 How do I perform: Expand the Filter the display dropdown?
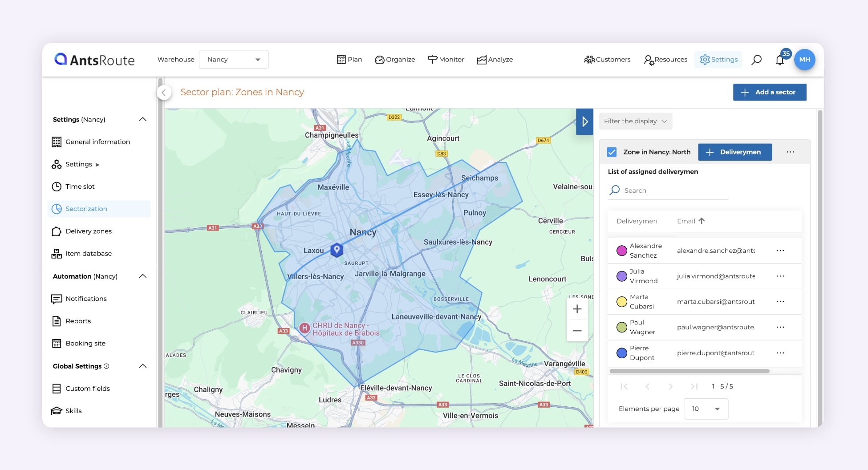[x=635, y=121]
